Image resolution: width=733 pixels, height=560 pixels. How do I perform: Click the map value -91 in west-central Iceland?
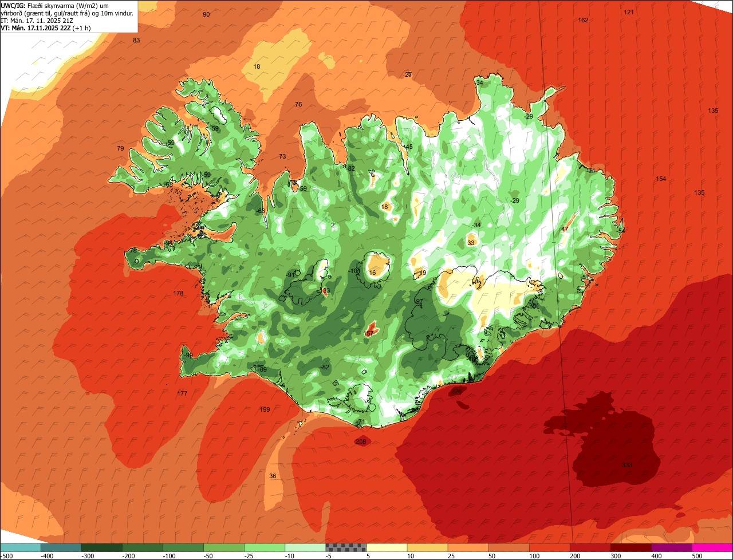click(x=290, y=275)
